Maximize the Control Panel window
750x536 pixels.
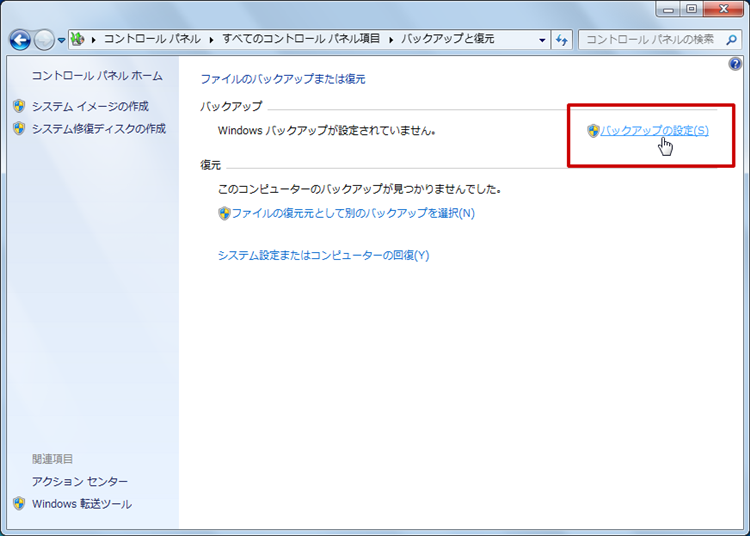click(692, 9)
